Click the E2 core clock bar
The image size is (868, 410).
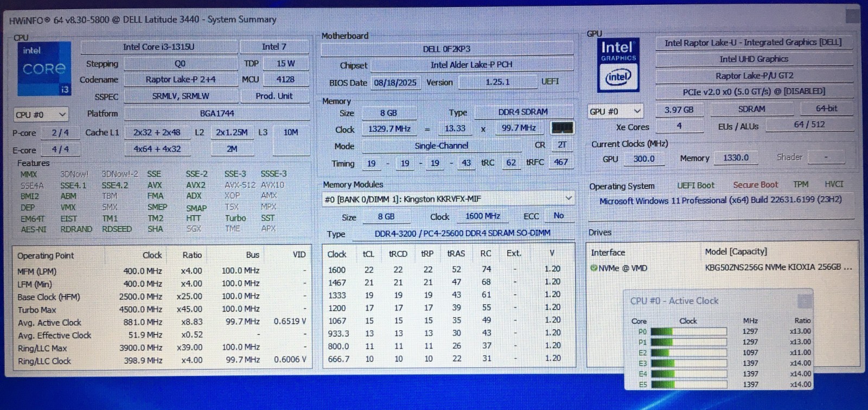688,352
